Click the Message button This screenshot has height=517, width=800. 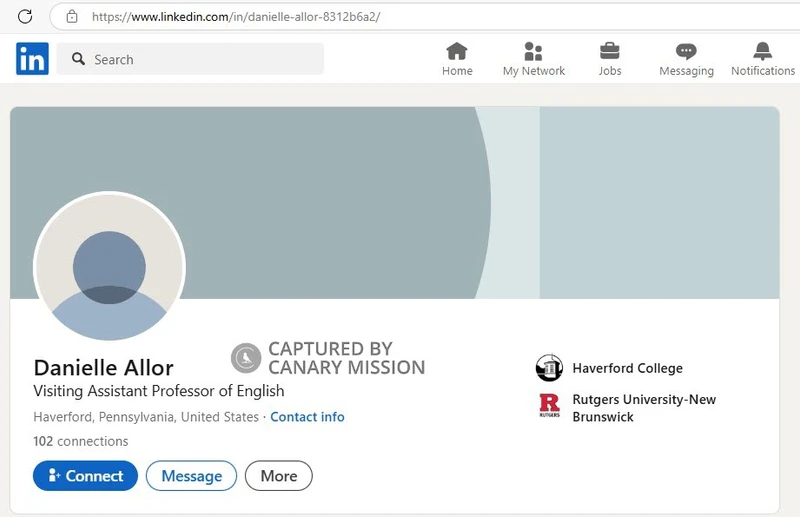(191, 476)
